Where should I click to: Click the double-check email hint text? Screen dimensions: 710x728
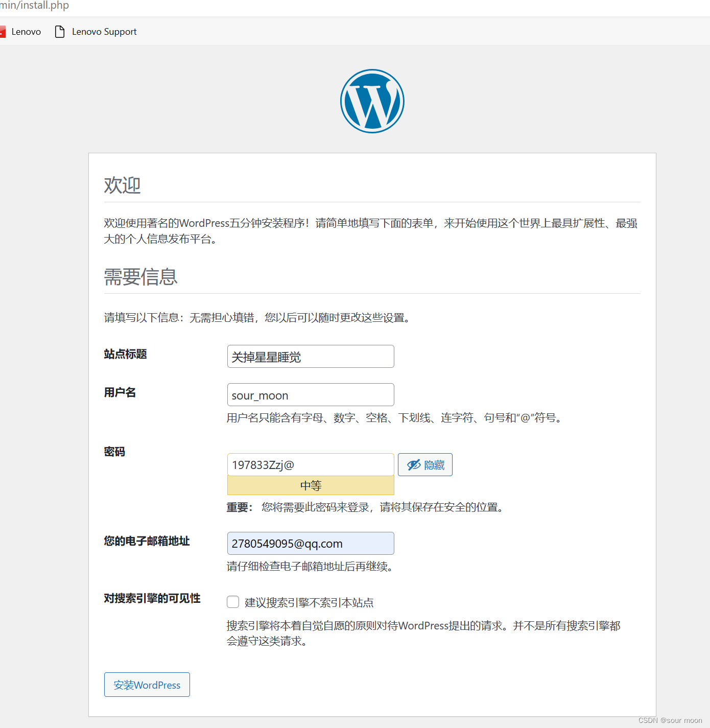coord(311,567)
